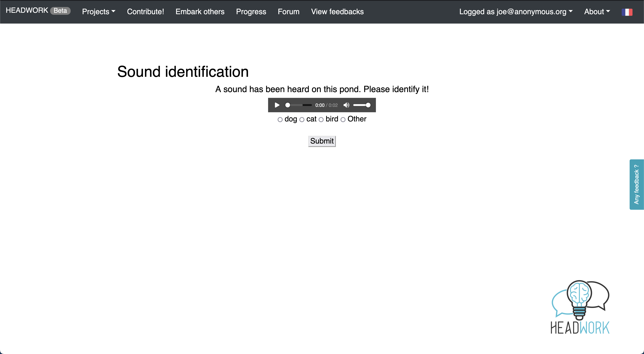Click the Beta badge
Viewport: 644px width, 354px height.
coord(60,11)
